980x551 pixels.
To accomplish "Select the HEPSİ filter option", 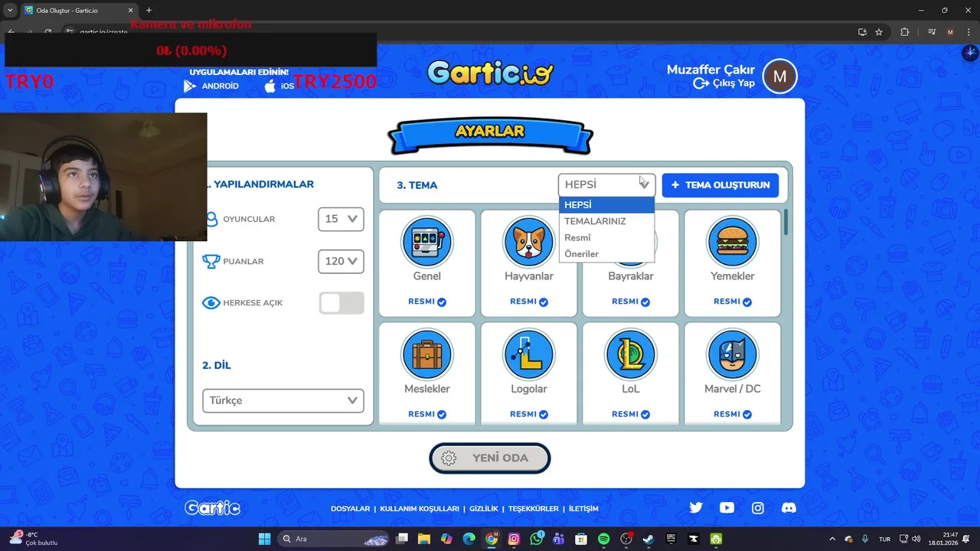I will click(607, 205).
